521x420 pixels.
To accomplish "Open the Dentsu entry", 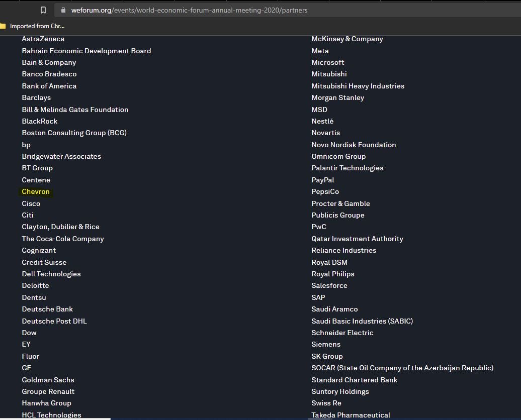I will tap(34, 297).
